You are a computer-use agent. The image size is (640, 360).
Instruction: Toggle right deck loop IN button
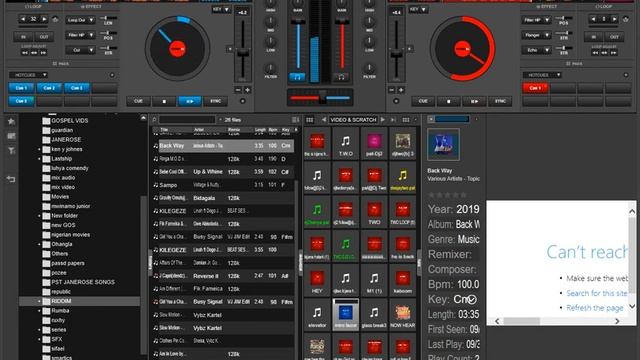[x=594, y=37]
